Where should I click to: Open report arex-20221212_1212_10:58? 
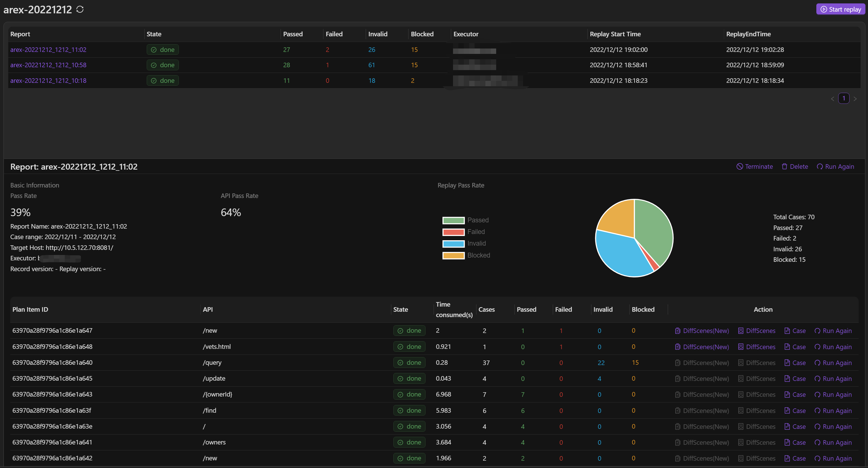click(x=48, y=65)
